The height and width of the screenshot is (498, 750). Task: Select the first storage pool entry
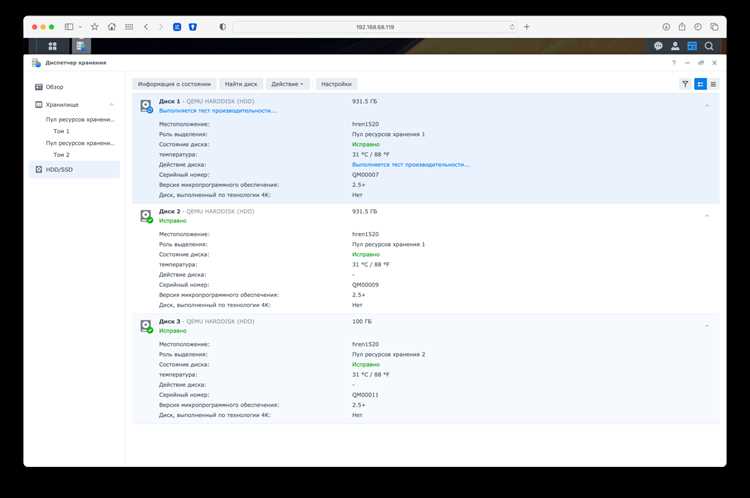click(80, 120)
